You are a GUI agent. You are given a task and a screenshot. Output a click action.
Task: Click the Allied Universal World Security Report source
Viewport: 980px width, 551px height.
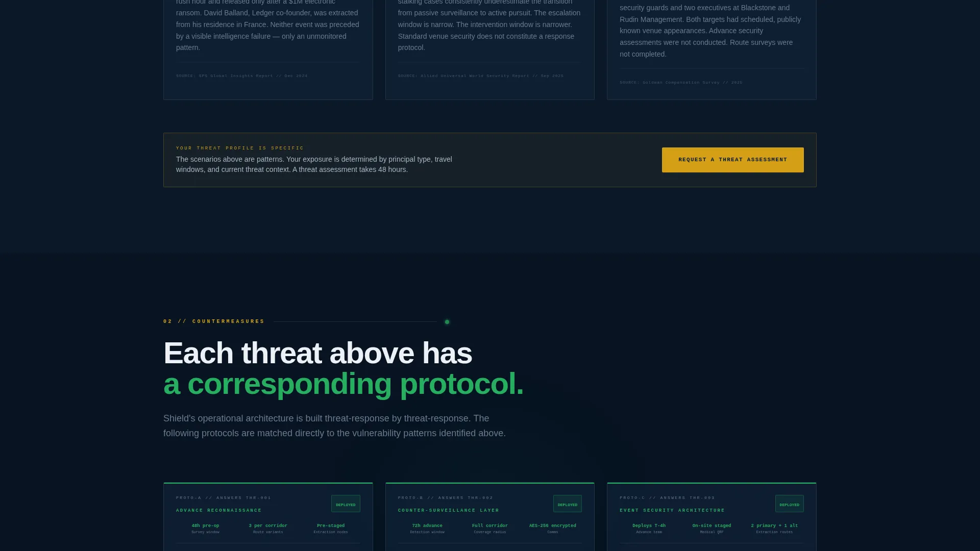point(481,76)
